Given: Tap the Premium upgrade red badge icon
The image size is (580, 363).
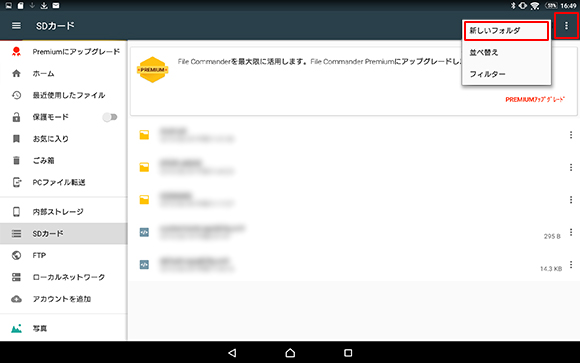Looking at the screenshot, I should (16, 51).
